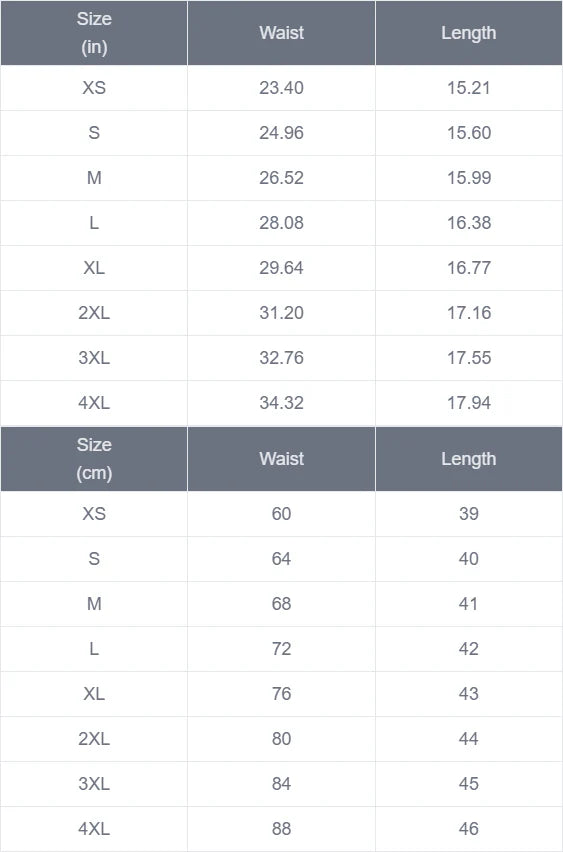
Task: Select the 3XL length value 17.55
Action: 469,358
